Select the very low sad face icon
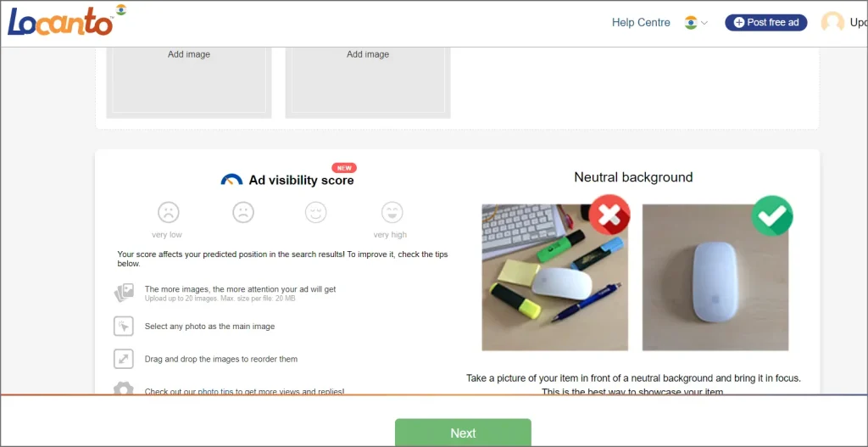 (x=169, y=212)
